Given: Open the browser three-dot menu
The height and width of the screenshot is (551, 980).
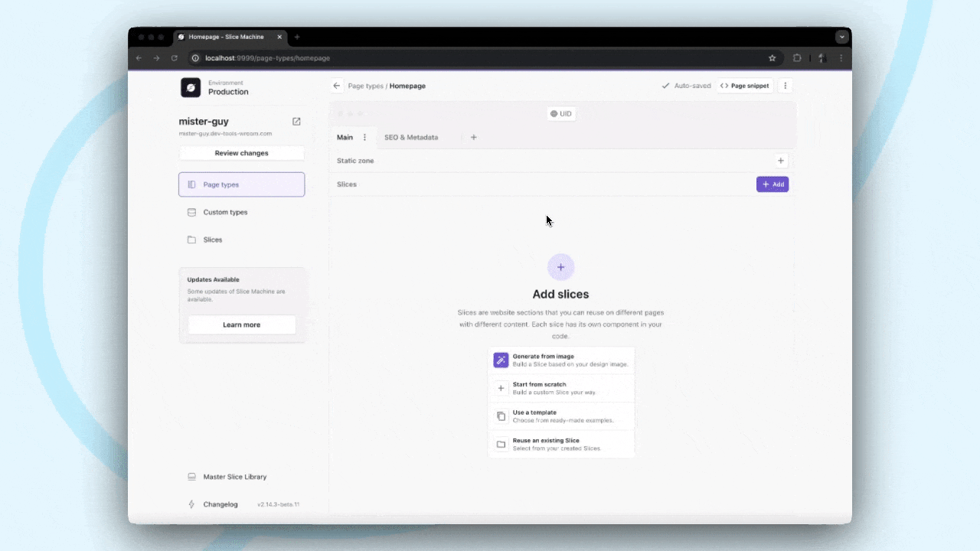Looking at the screenshot, I should pos(841,58).
